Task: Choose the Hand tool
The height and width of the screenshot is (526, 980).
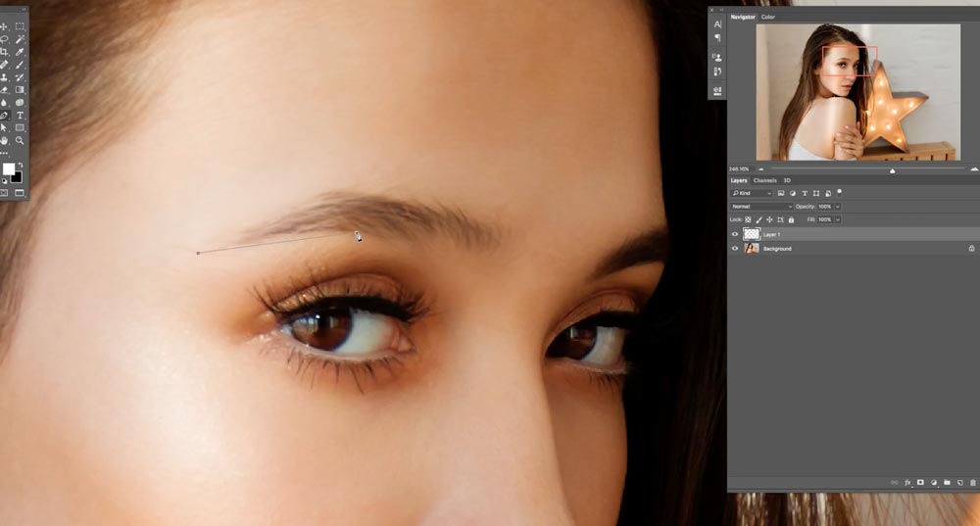Action: point(5,141)
